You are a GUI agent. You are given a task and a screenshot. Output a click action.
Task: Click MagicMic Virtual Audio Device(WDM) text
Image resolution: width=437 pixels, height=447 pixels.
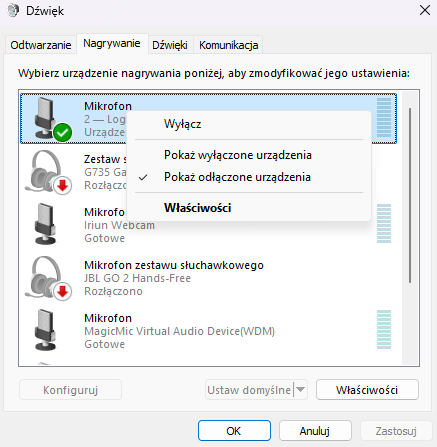179,331
